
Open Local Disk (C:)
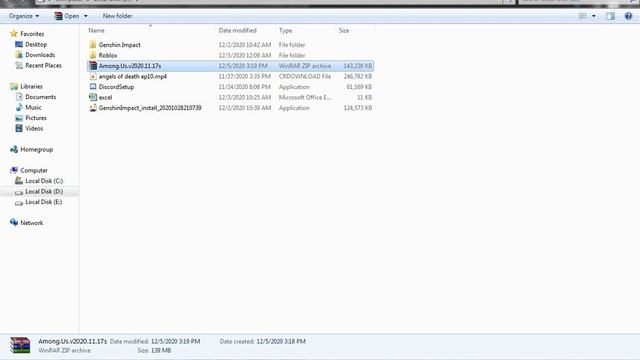(44, 181)
